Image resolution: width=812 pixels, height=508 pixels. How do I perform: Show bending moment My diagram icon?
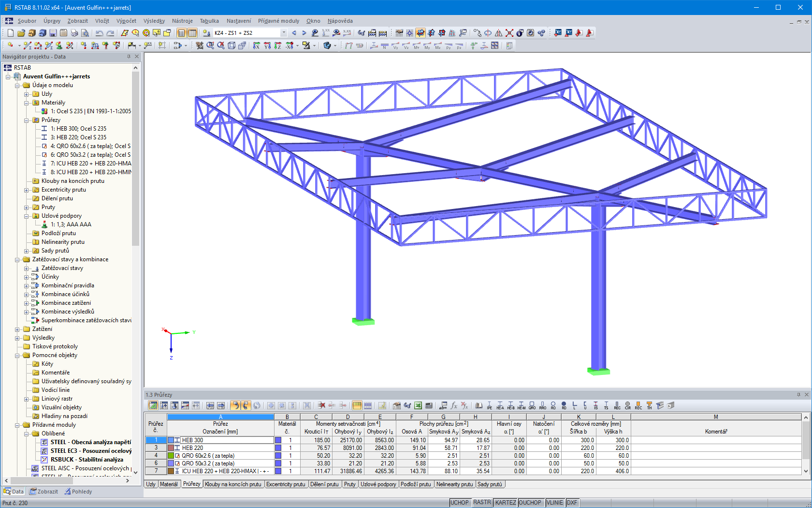pos(427,45)
